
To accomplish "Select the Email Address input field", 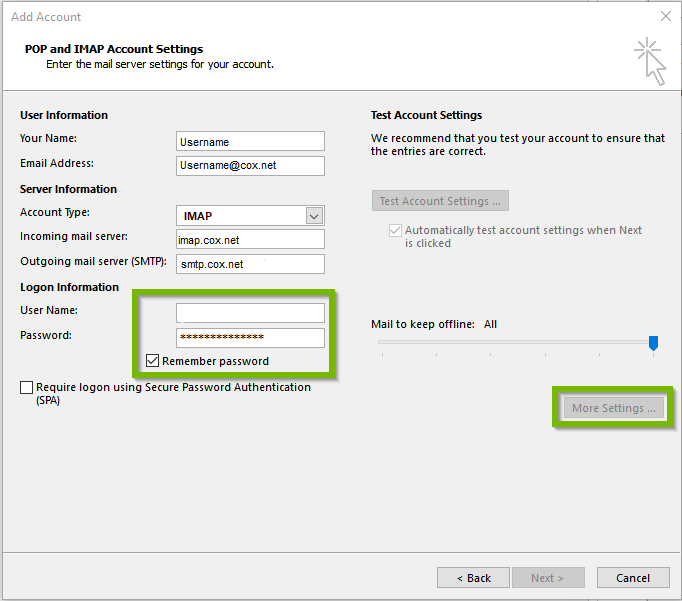I will pyautogui.click(x=250, y=166).
